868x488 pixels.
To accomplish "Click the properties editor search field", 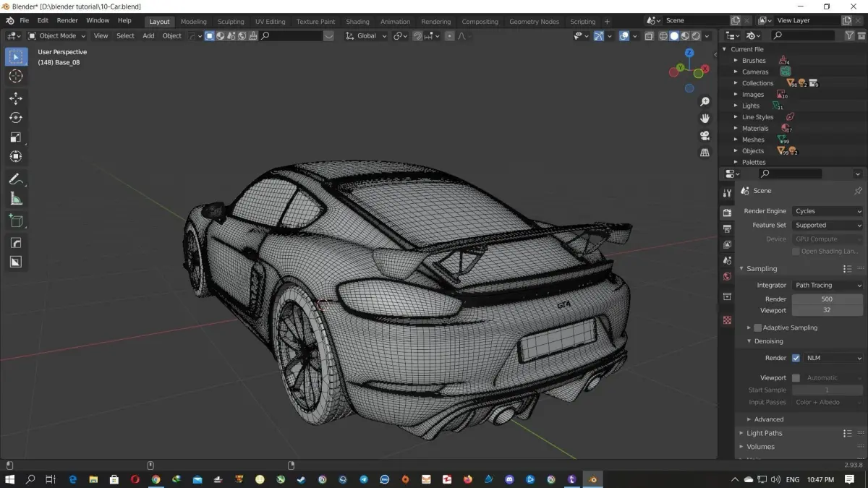I will tap(791, 174).
